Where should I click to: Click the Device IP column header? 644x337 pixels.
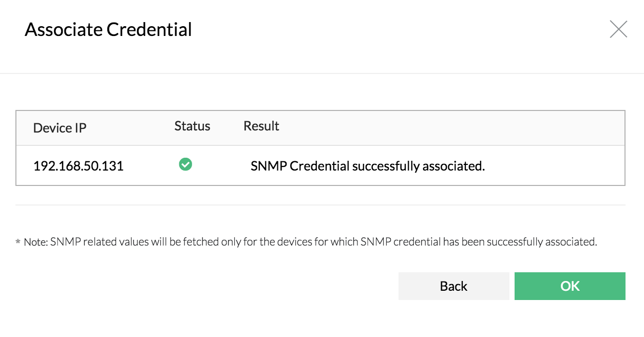click(x=60, y=128)
